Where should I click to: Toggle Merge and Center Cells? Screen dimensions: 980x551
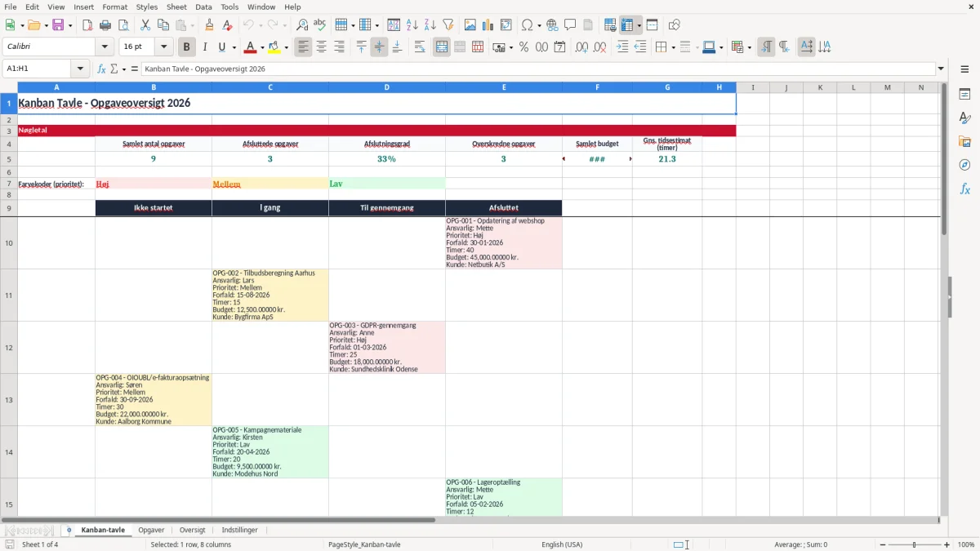(x=442, y=47)
